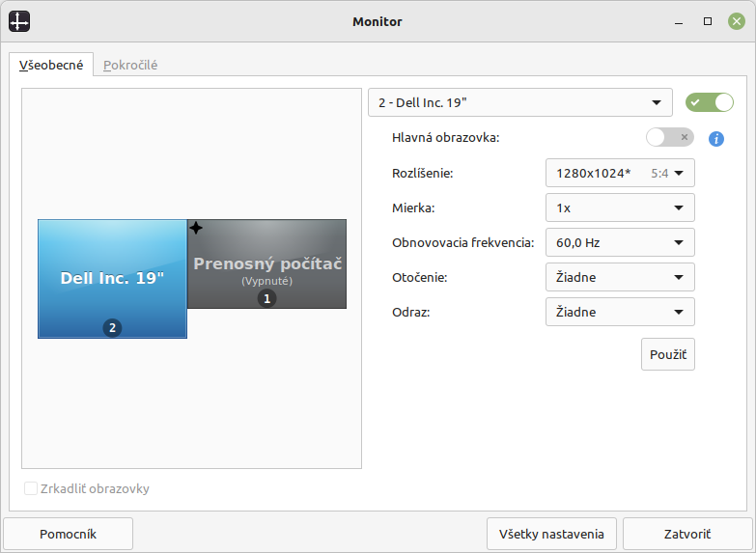Expand the Obnovovacia frekvencia dropdown

(620, 242)
